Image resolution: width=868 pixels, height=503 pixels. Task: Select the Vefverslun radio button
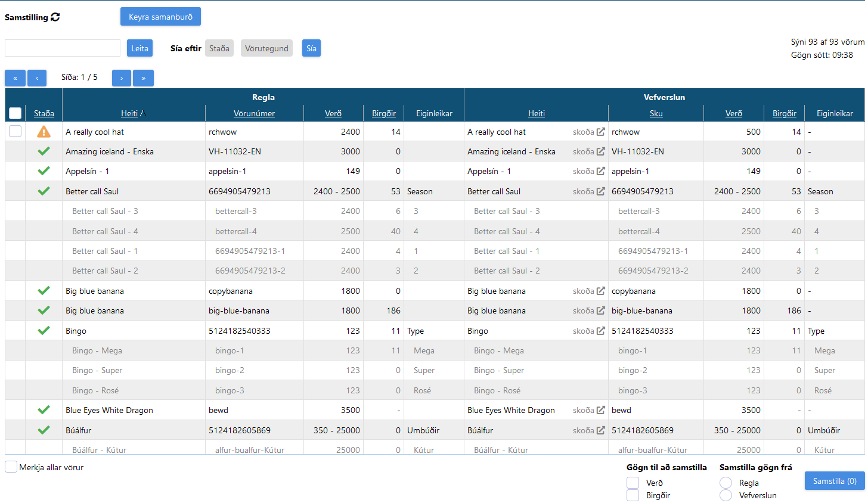tap(726, 495)
